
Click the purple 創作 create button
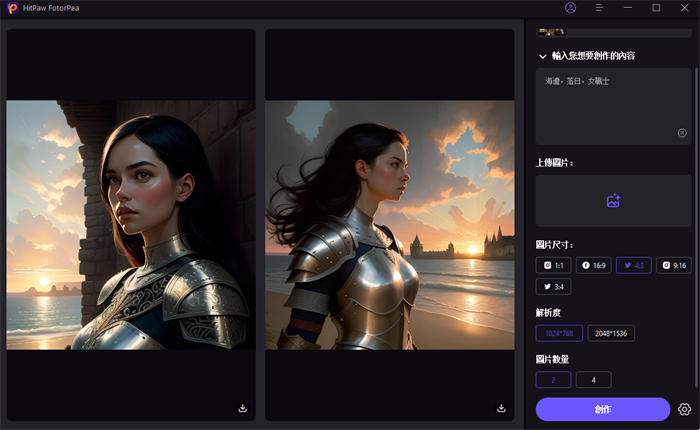603,409
